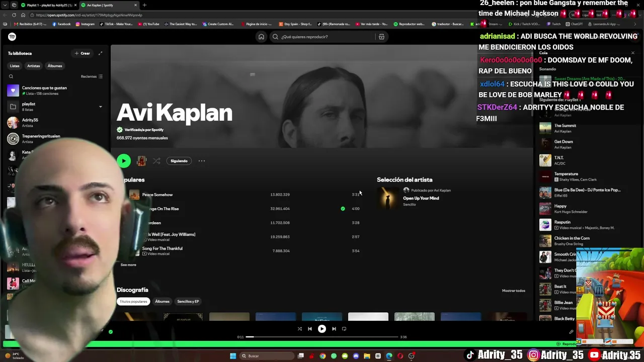
Task: Skip to the next track
Action: tap(334, 329)
